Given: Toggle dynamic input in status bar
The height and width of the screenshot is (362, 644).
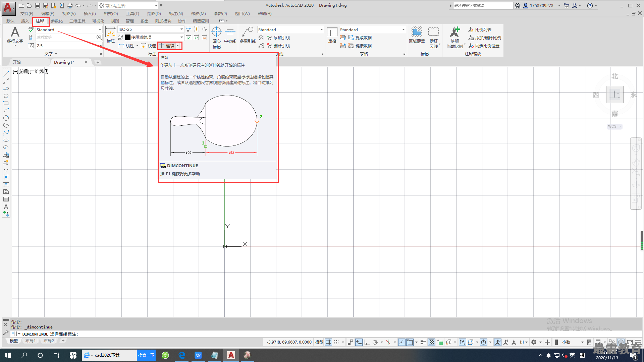Looking at the screenshot, I should pos(359,342).
